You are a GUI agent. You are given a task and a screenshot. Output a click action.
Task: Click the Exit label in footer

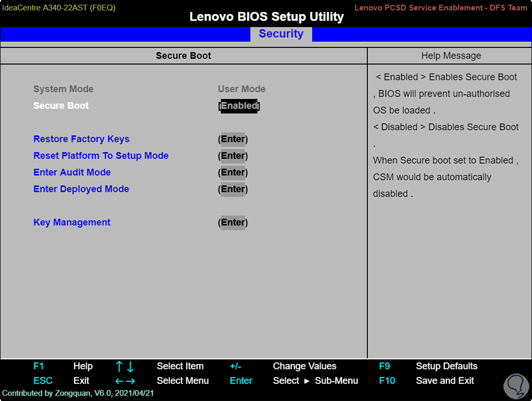tap(81, 381)
